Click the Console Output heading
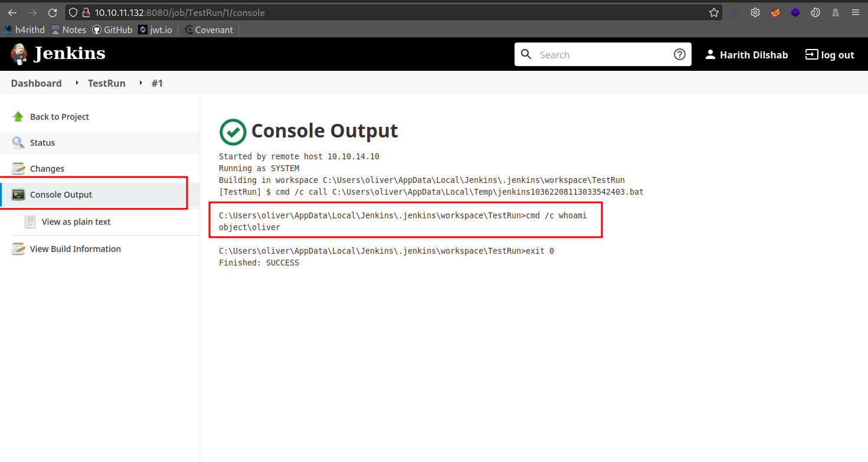 (325, 131)
